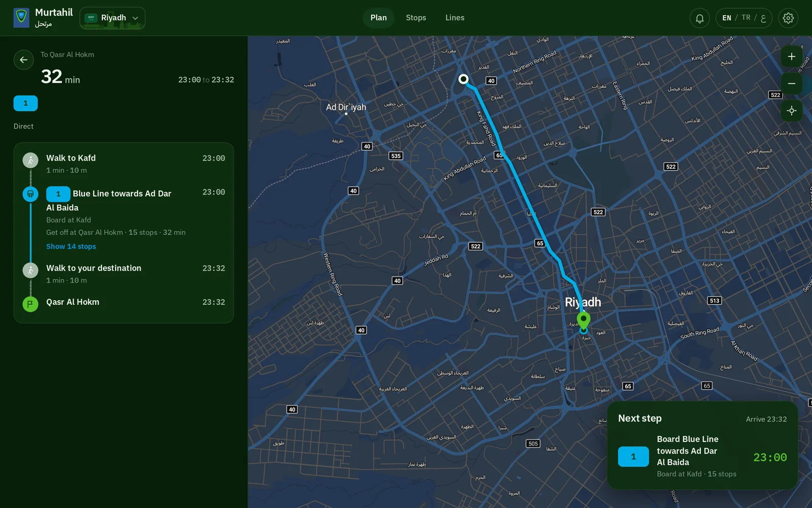Select the Walk to your destination step
Viewport: 812px width, 508px height.
(x=124, y=274)
